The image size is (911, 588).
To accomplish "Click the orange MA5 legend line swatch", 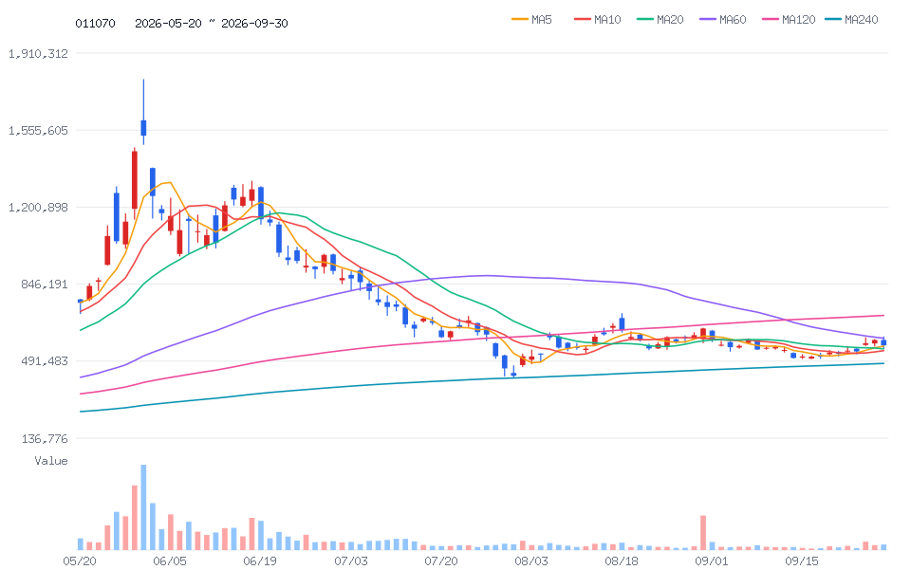I will pyautogui.click(x=519, y=20).
